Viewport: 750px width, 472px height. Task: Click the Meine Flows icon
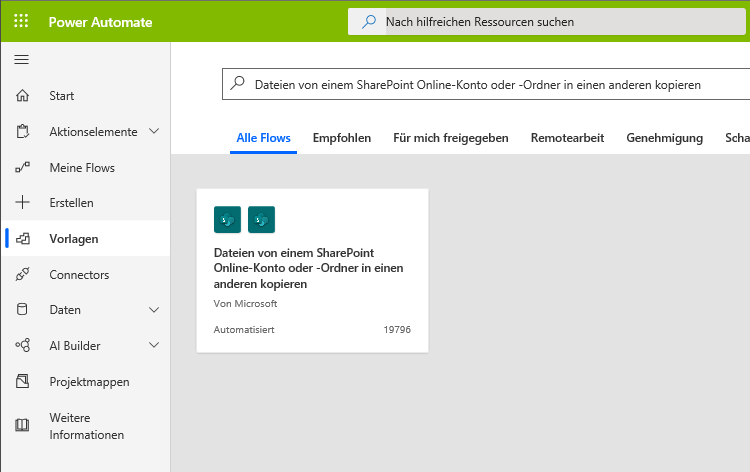(x=22, y=167)
